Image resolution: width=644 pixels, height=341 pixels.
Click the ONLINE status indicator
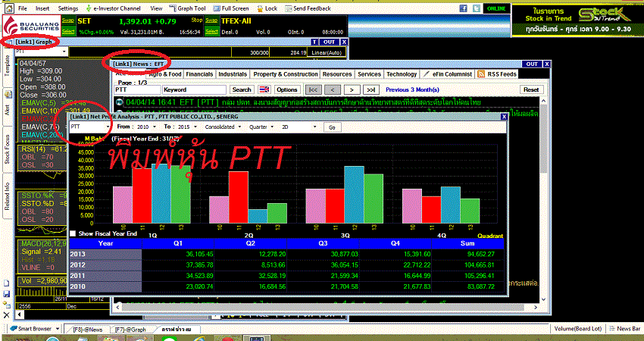[496, 8]
